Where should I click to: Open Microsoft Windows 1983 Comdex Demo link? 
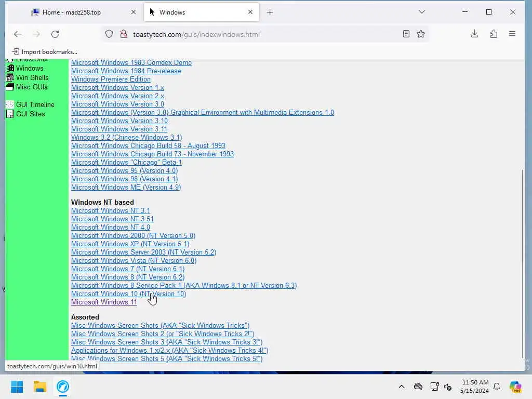tap(131, 63)
